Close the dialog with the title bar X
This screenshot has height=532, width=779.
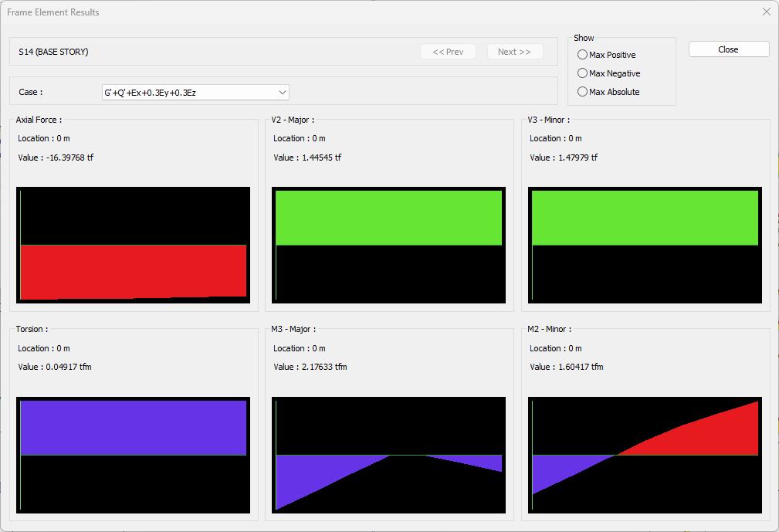(766, 12)
